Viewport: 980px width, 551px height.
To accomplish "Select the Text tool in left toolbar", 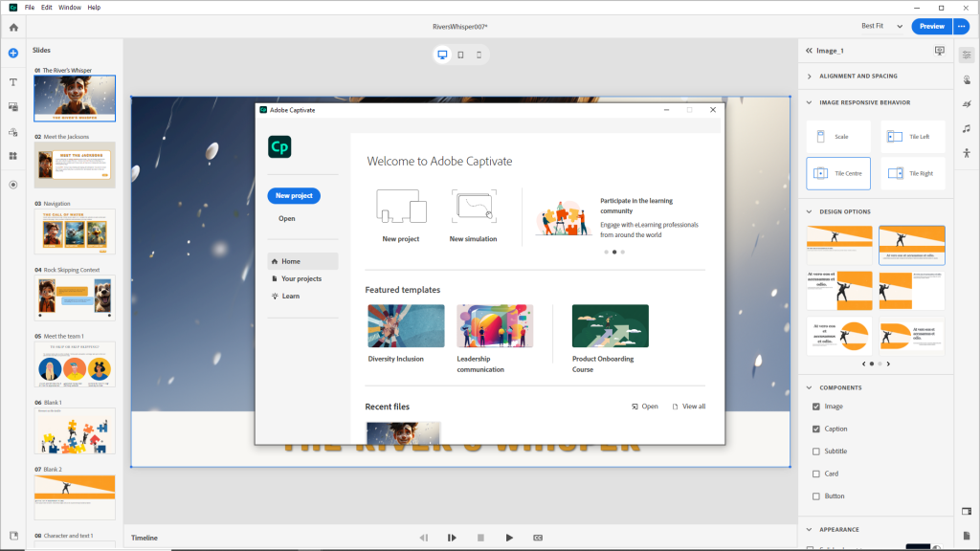I will click(x=13, y=82).
